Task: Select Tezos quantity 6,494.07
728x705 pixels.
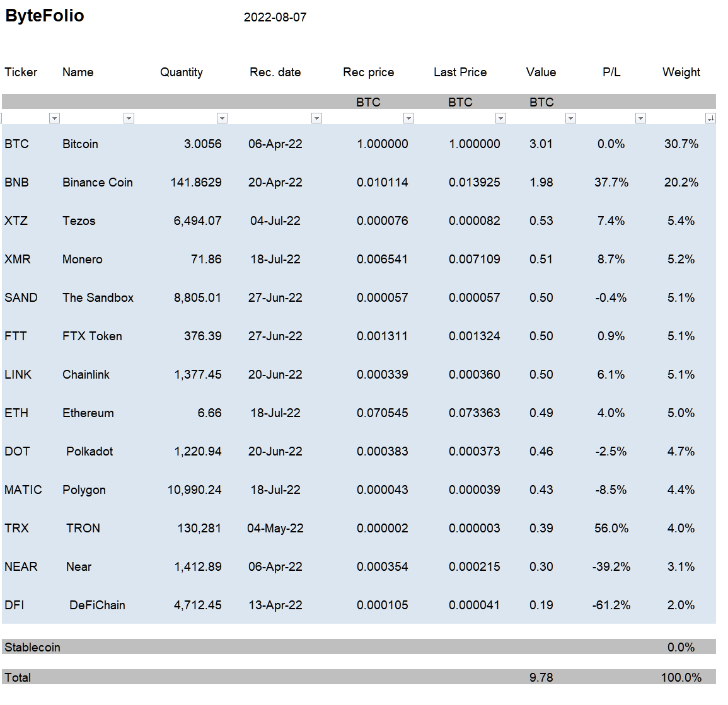Action: point(198,221)
